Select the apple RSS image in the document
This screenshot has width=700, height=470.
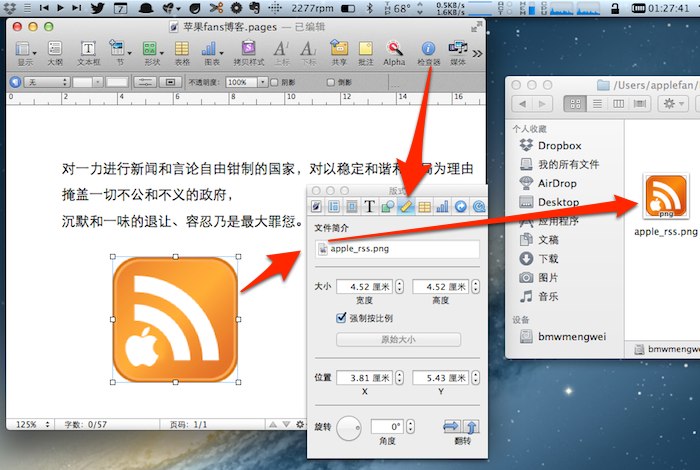(175, 320)
